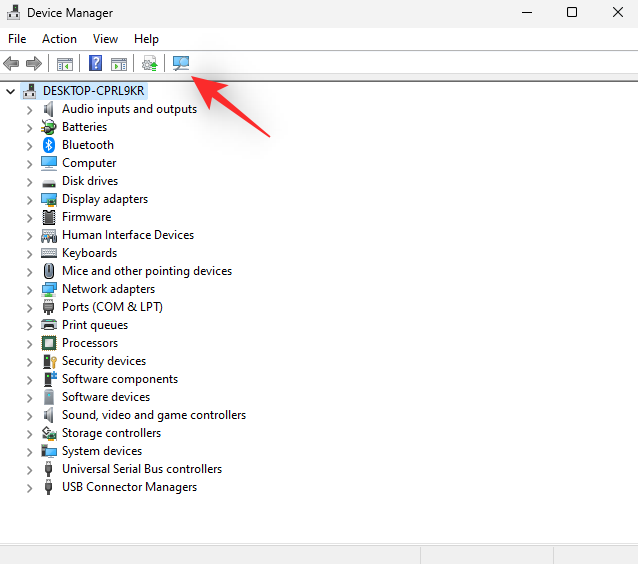Expand the Network adapters node
The width and height of the screenshot is (638, 564).
[30, 289]
